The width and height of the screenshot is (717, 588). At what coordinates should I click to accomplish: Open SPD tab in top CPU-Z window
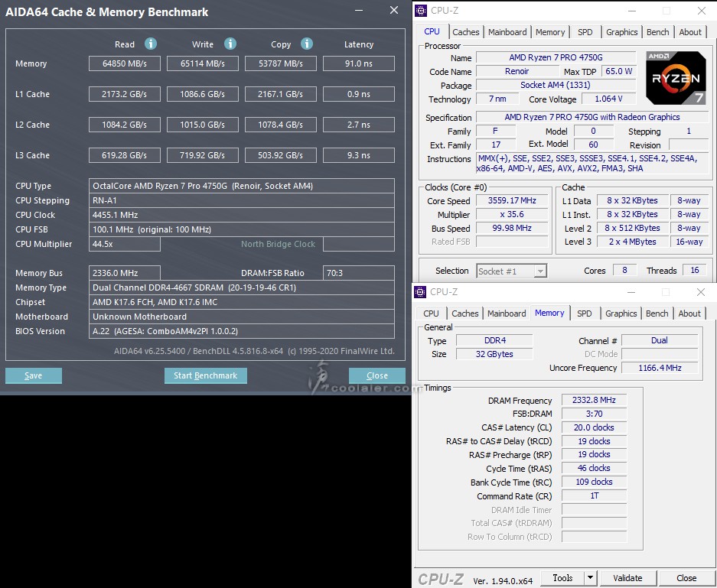point(585,32)
